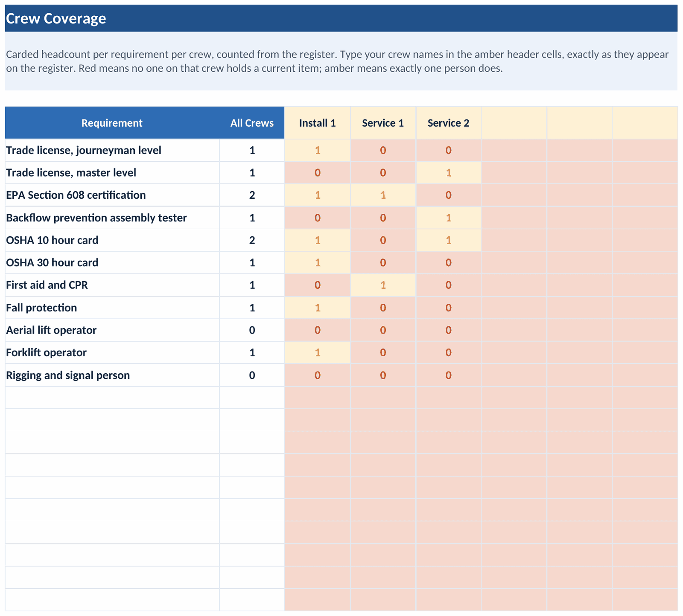This screenshot has height=616, width=683.
Task: Click All Crews count for journeyman license
Action: [252, 150]
